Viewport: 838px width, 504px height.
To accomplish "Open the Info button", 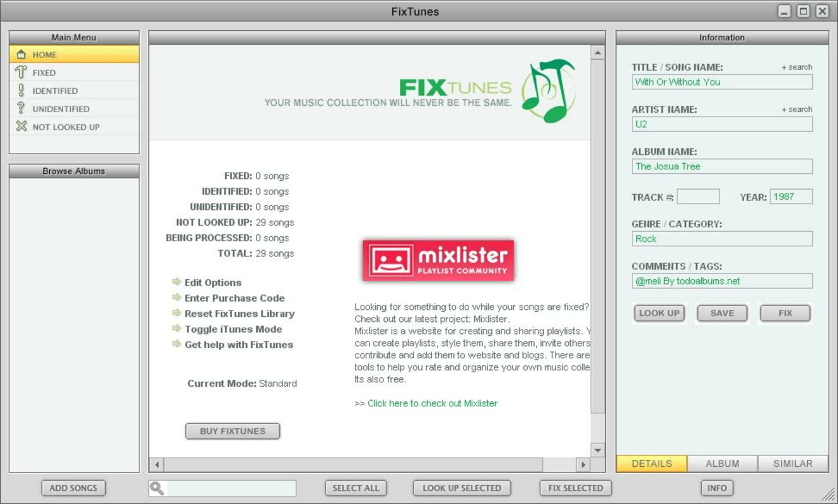I will (717, 488).
